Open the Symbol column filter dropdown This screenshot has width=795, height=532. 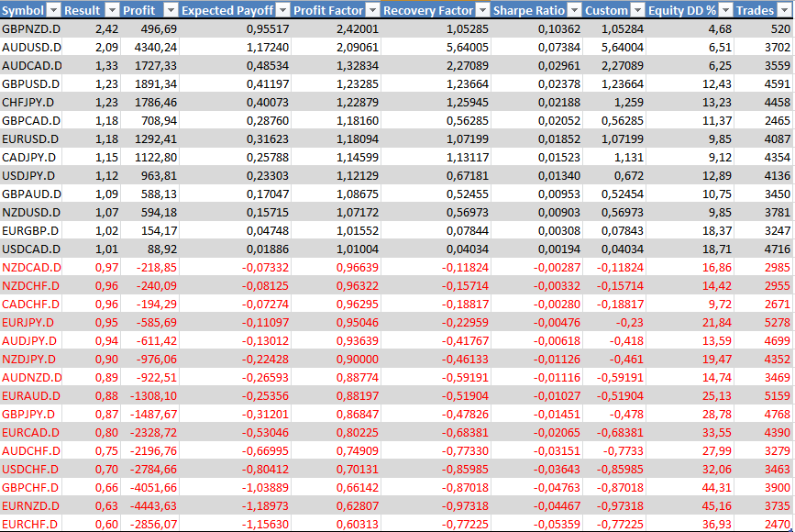[x=54, y=10]
